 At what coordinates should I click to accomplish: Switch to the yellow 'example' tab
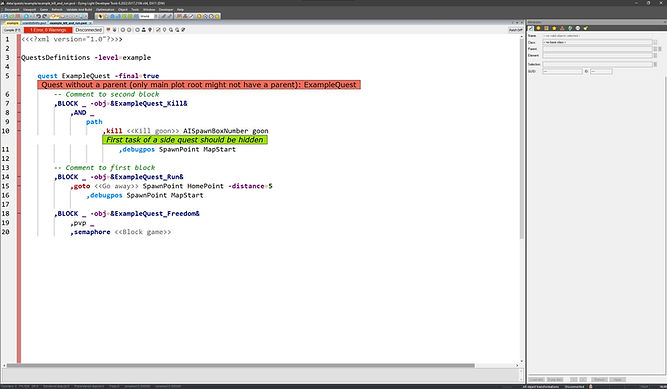pyautogui.click(x=12, y=23)
